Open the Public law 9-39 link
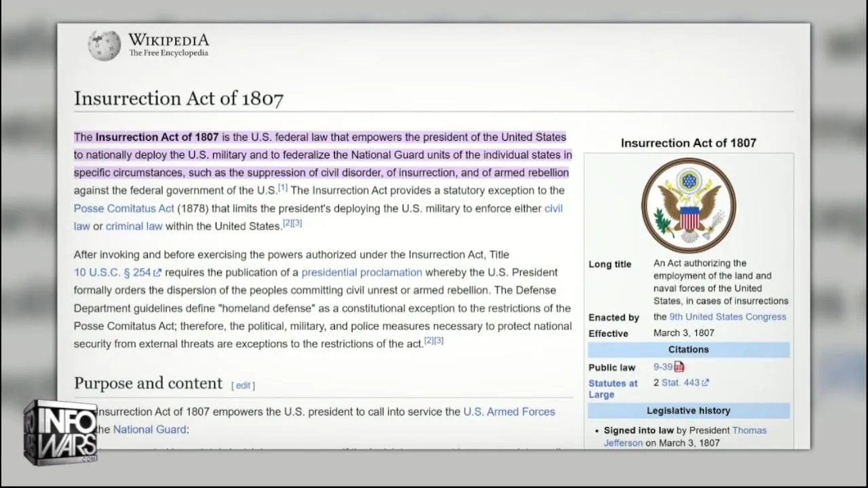This screenshot has width=868, height=488. [663, 367]
